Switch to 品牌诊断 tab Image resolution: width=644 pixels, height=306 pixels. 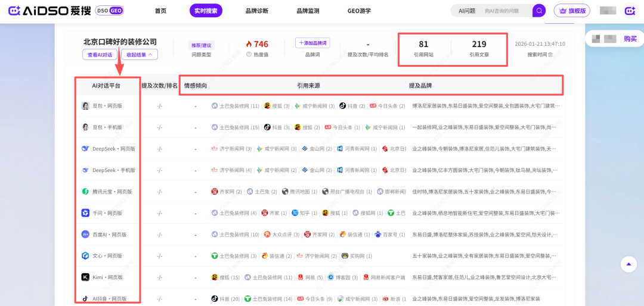[256, 11]
